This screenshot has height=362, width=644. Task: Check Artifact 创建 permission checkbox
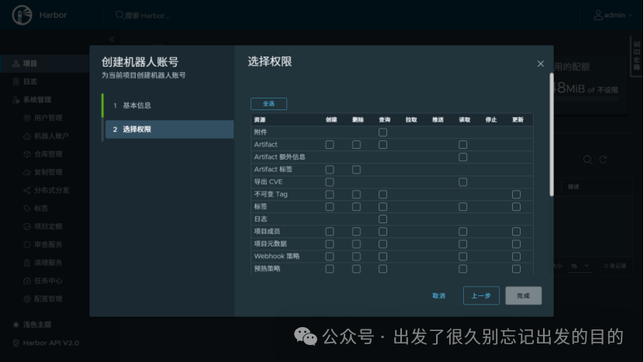(x=330, y=144)
